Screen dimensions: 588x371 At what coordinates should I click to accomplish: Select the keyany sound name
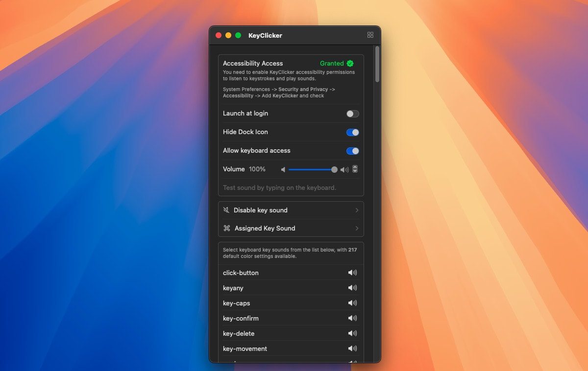(x=233, y=288)
